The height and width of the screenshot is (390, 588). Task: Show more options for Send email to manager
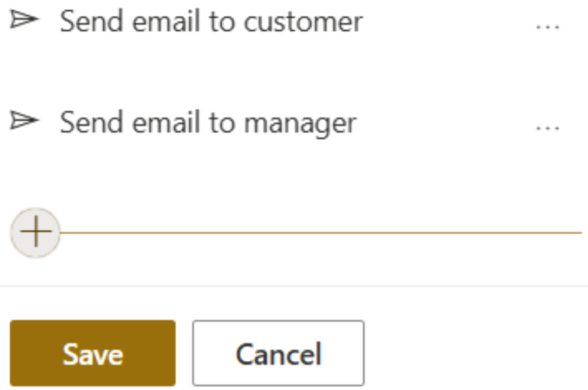pyautogui.click(x=547, y=128)
